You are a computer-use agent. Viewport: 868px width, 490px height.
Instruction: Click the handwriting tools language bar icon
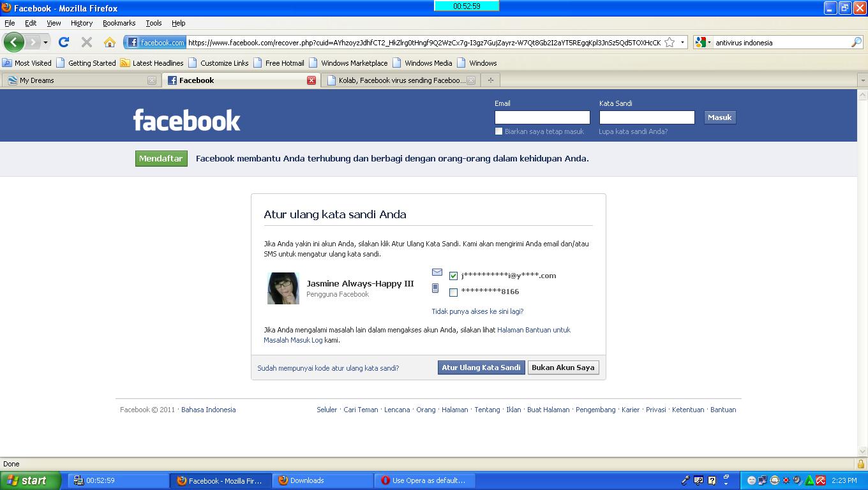click(699, 480)
